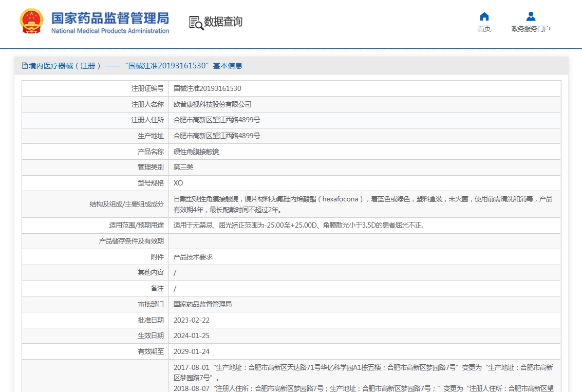Select product name 硬性角膜接触镜
This screenshot has width=582, height=392.
coord(196,152)
